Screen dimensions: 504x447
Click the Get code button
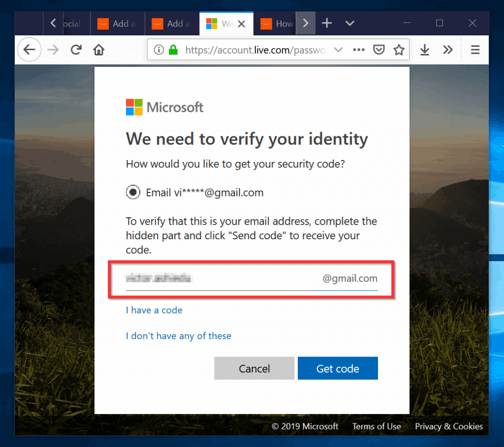(338, 368)
